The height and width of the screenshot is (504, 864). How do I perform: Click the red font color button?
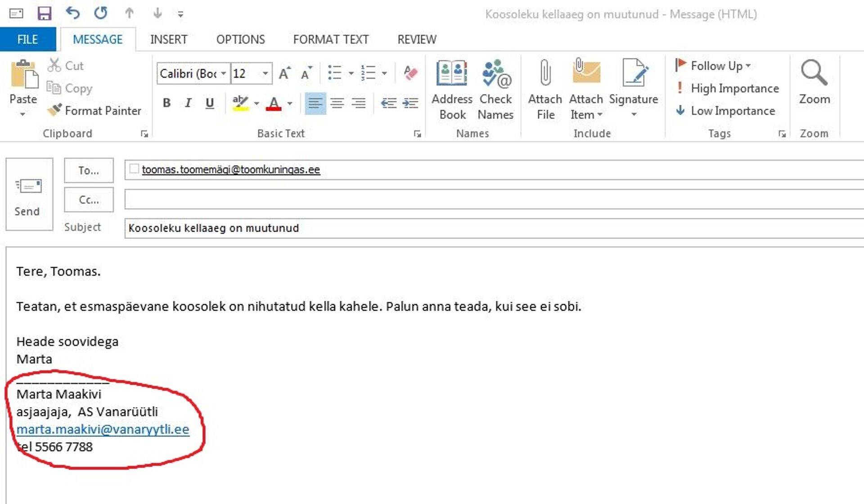[274, 103]
